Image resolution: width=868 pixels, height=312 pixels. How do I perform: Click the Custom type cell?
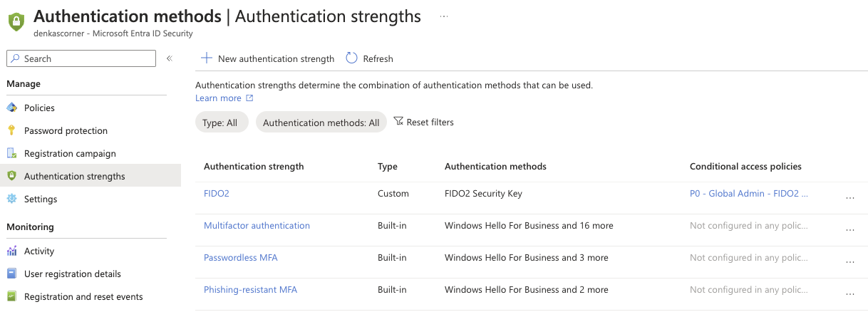(x=393, y=194)
